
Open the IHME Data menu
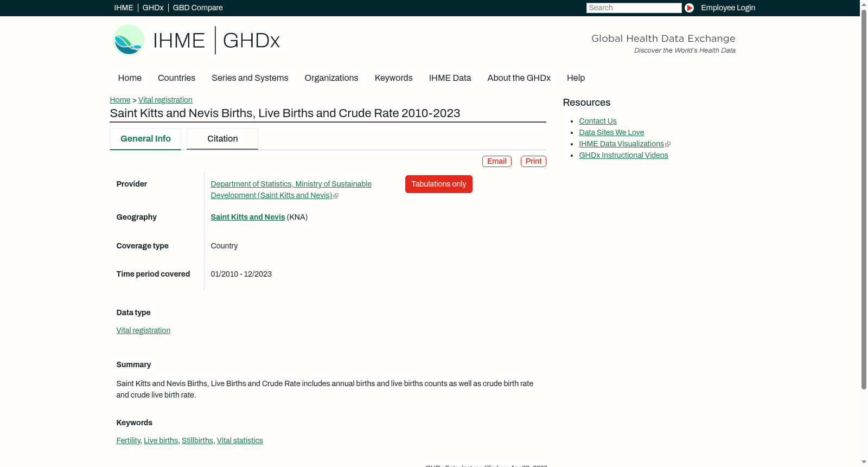tap(450, 78)
